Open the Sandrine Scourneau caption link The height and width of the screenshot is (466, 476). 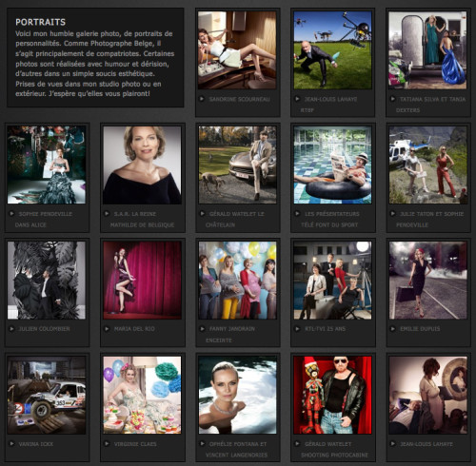pos(239,99)
